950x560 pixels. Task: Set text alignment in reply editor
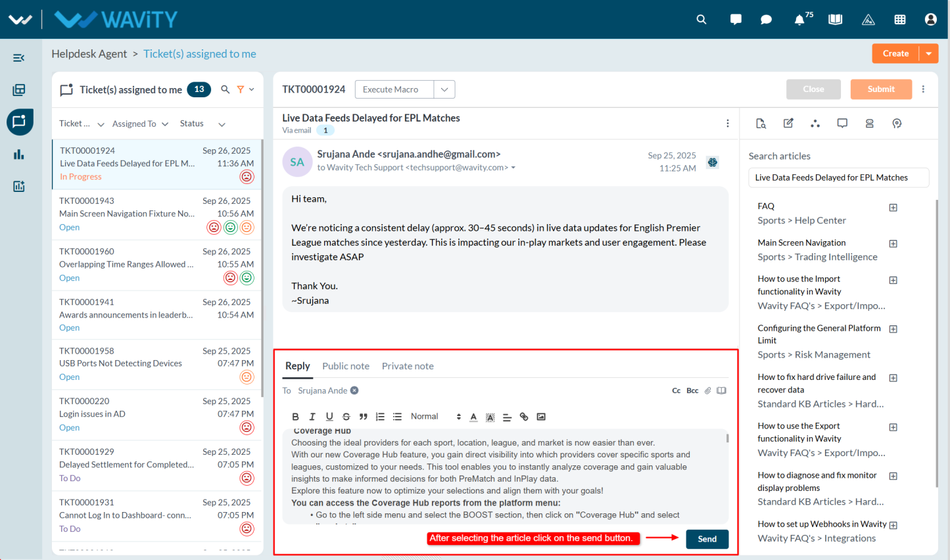click(507, 417)
